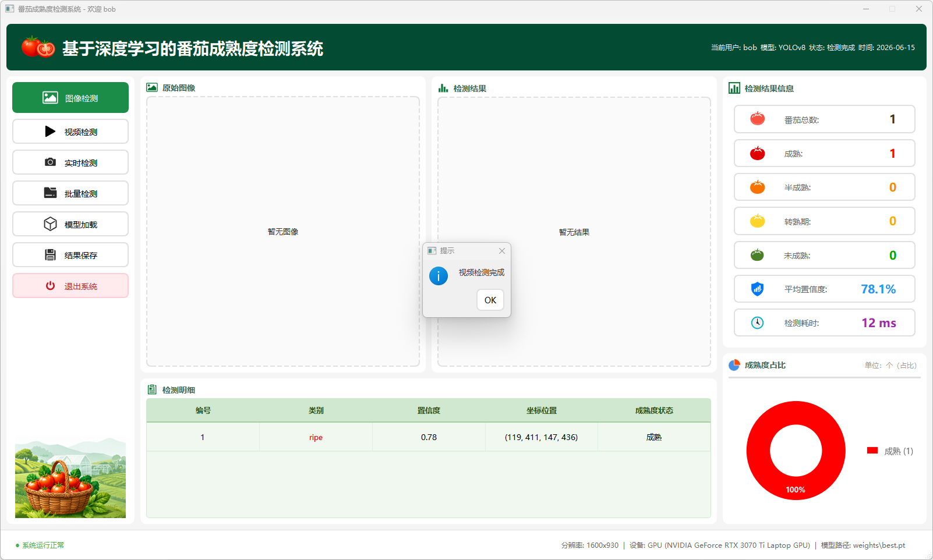Click the tomato logo in header

[x=38, y=47]
